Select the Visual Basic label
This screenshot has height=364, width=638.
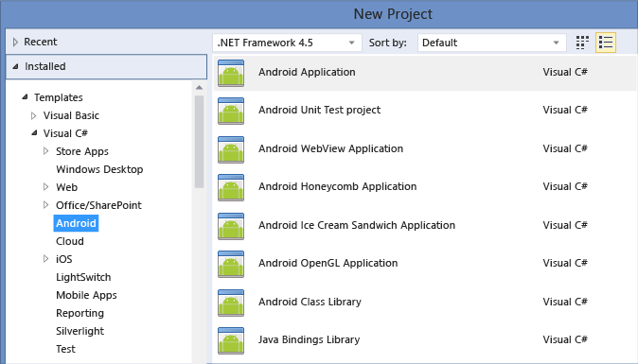click(x=71, y=115)
